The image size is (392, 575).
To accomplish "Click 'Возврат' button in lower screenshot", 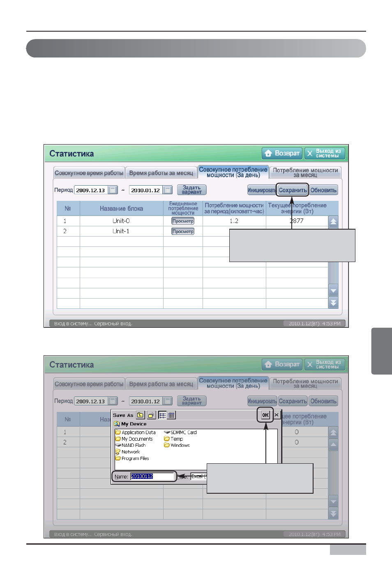I will [282, 364].
